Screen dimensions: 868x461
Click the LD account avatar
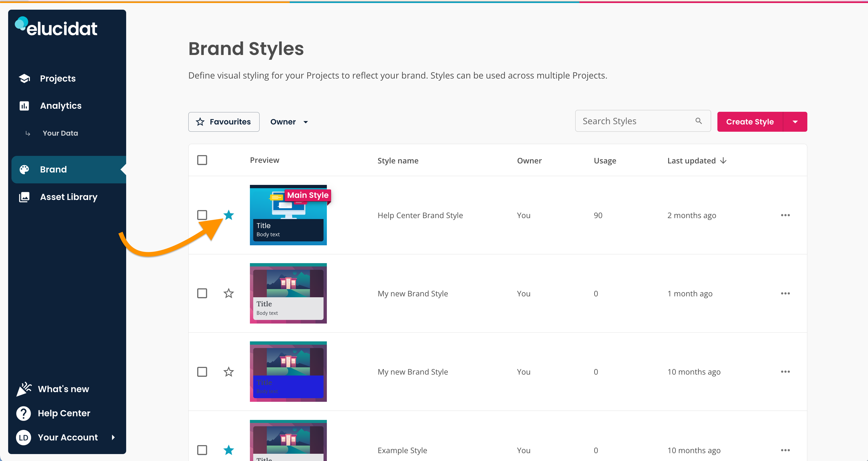coord(24,437)
